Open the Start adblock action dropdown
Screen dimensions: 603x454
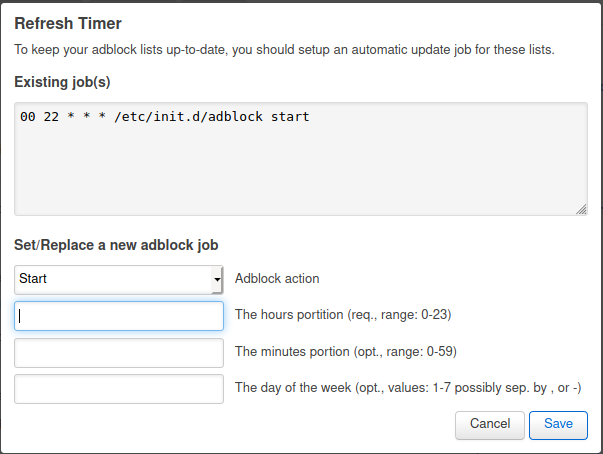(x=118, y=279)
